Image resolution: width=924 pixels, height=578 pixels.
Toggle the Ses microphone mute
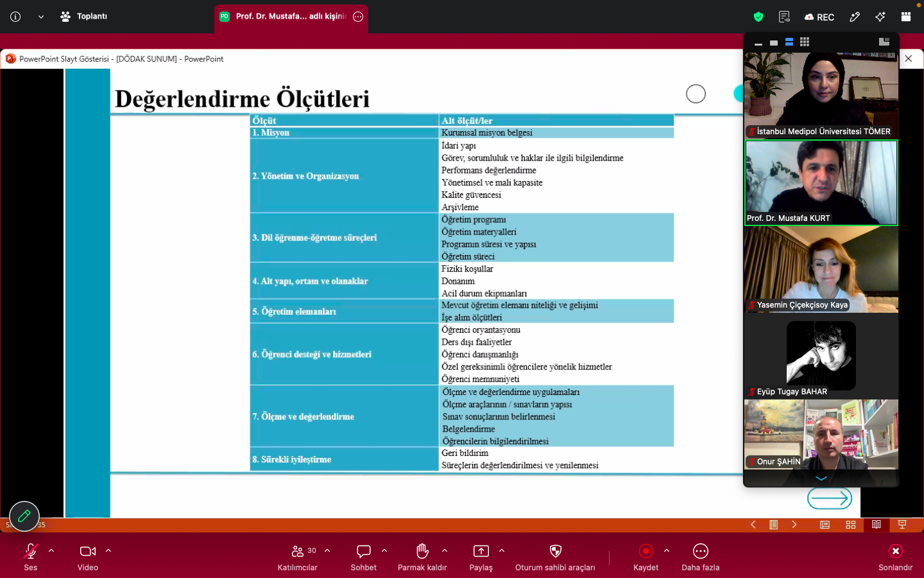pyautogui.click(x=31, y=557)
